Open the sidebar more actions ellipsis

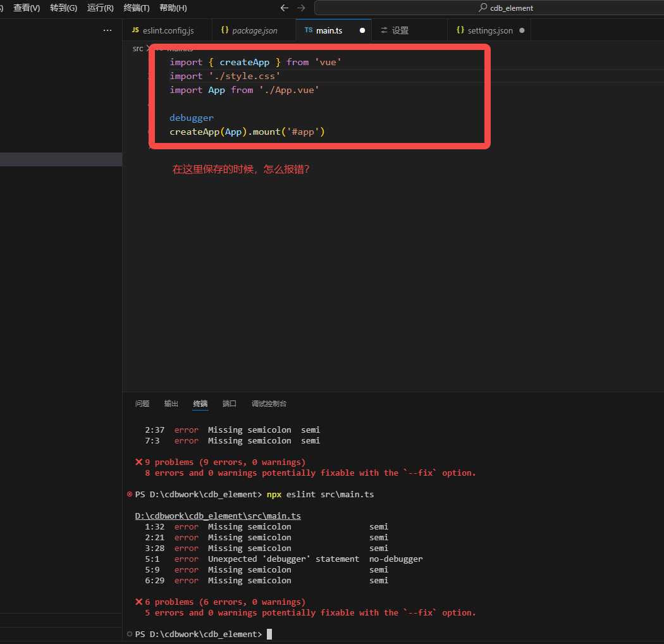point(108,30)
